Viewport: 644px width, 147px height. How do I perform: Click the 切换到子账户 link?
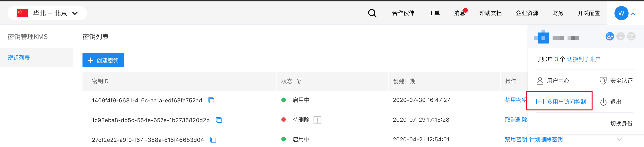click(x=584, y=59)
